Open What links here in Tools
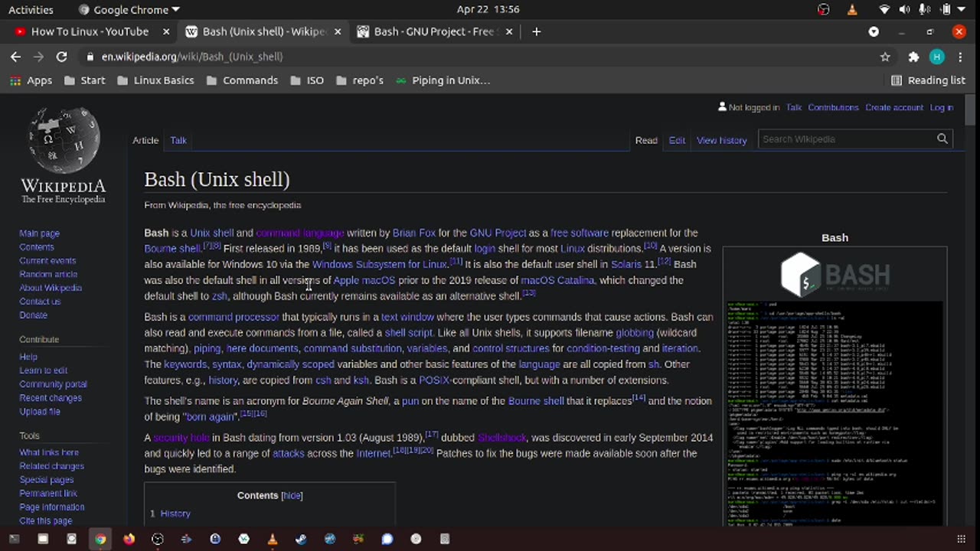The image size is (980, 551). point(49,452)
